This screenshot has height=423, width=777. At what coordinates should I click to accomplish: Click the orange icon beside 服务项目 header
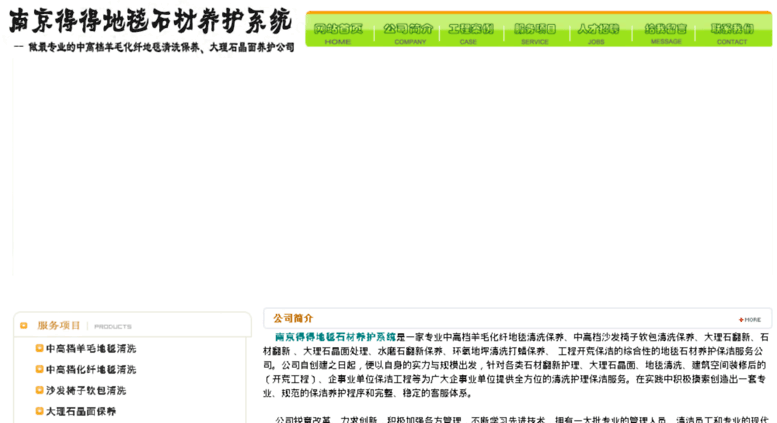(23, 326)
